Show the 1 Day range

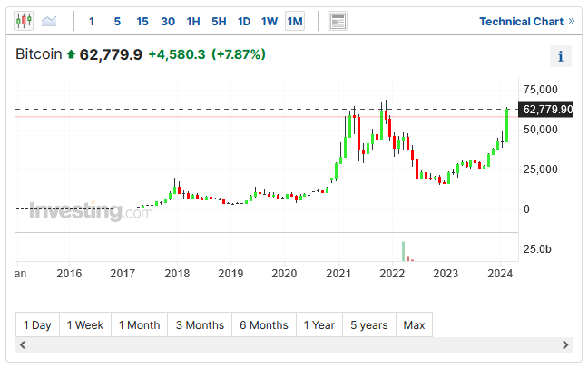click(x=37, y=324)
